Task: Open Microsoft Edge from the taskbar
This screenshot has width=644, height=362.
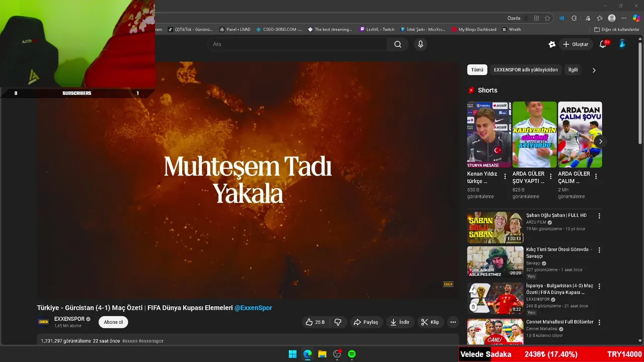Action: 307,354
